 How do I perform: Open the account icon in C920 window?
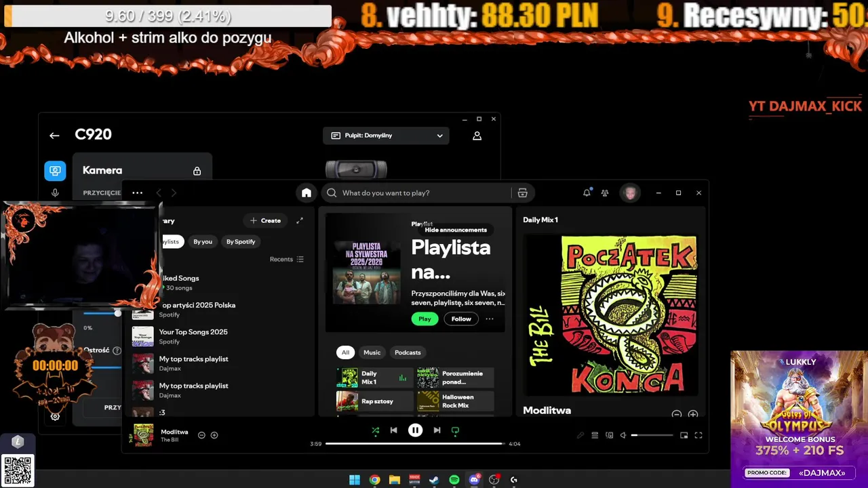click(x=477, y=136)
